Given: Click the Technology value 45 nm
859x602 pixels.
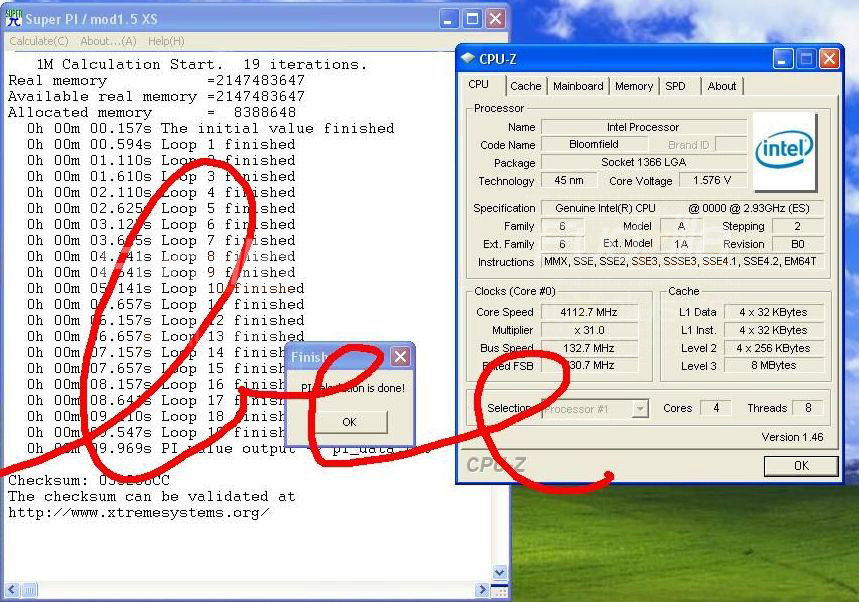Looking at the screenshot, I should tap(569, 180).
